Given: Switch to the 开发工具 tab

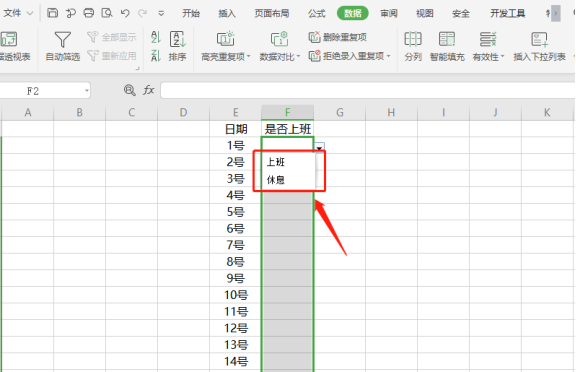Looking at the screenshot, I should [508, 14].
